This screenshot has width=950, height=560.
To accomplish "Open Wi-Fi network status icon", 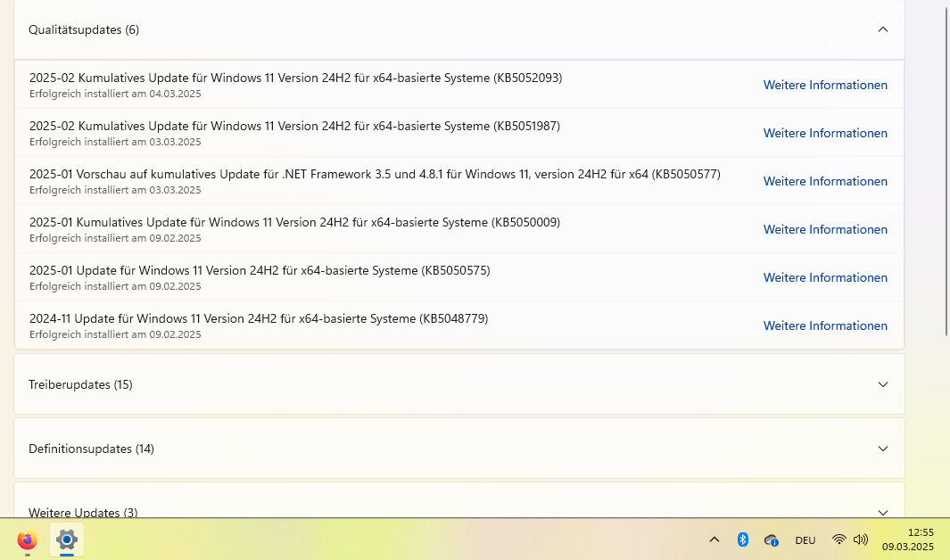I will click(x=838, y=539).
